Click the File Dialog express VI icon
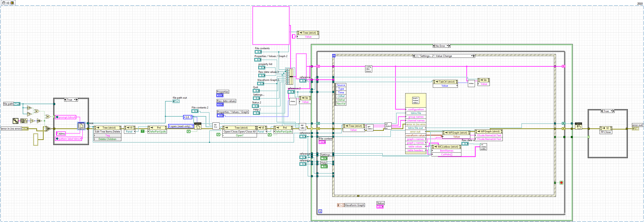Viewport: 644px width, 222px height. point(81,126)
